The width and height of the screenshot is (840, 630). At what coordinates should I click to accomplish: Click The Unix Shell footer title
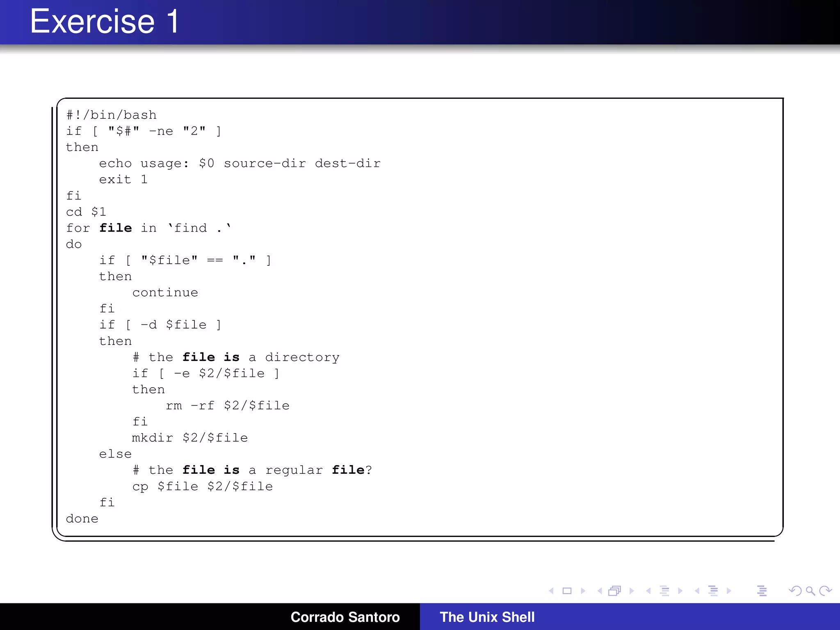487,617
